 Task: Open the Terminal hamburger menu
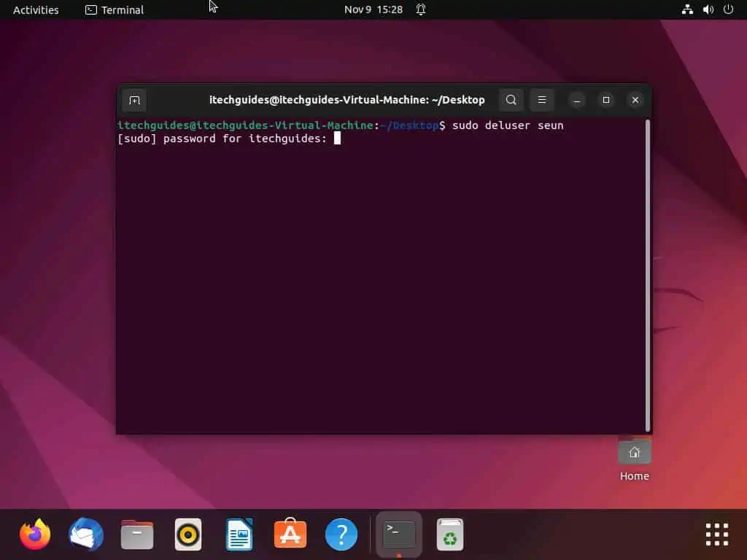tap(542, 100)
